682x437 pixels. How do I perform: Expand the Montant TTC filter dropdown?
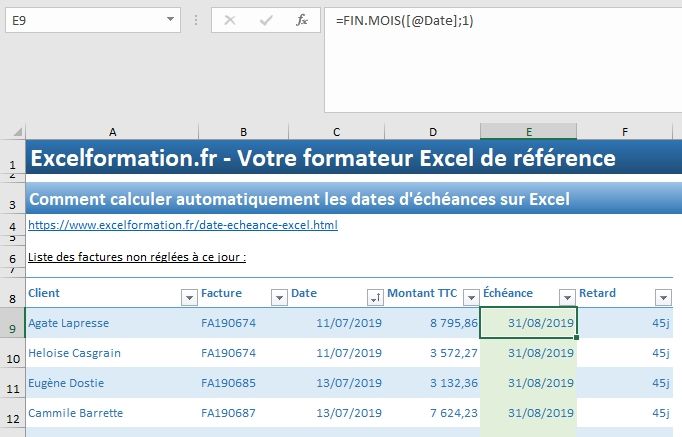click(x=469, y=296)
